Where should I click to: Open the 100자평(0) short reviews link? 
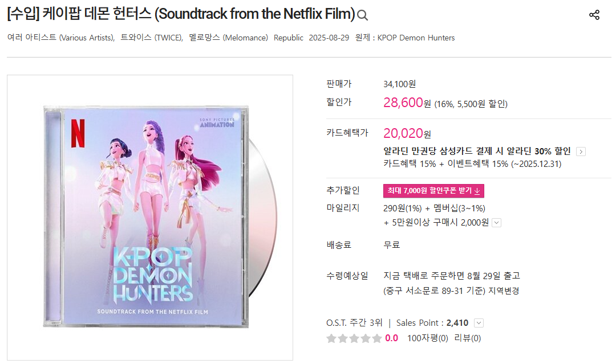coord(427,338)
